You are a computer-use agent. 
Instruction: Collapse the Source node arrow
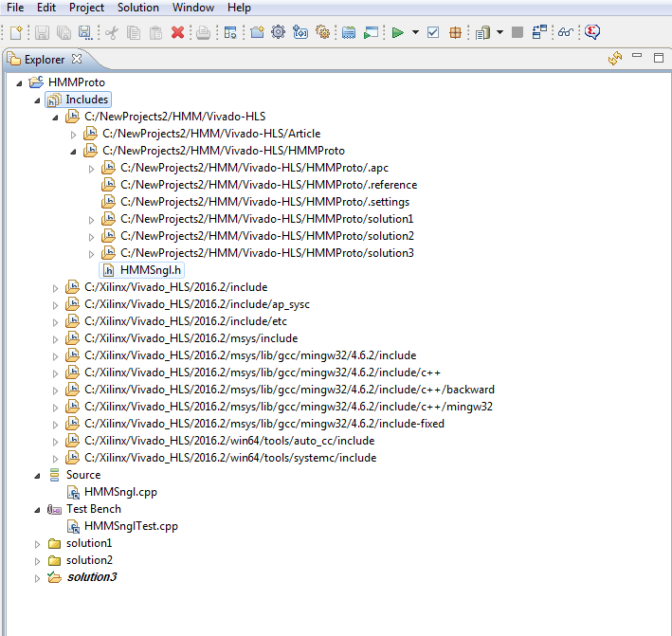[37, 476]
